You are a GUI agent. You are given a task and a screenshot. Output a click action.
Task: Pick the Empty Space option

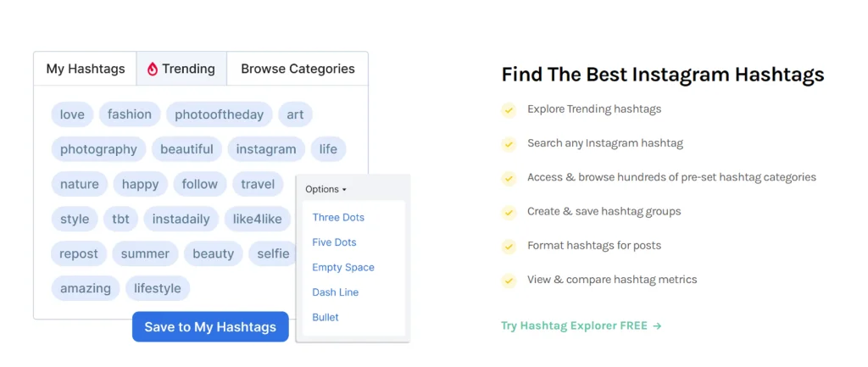[342, 268]
